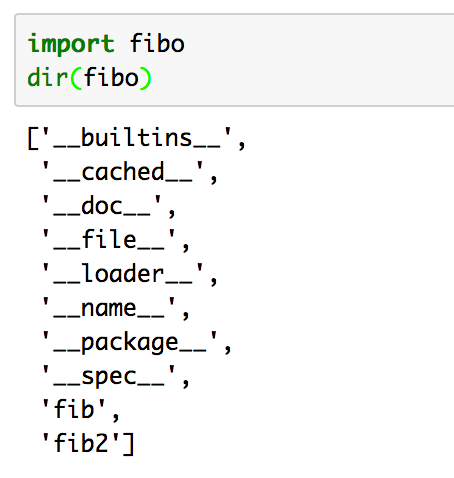Select '__spec__' output entry

(x=108, y=377)
